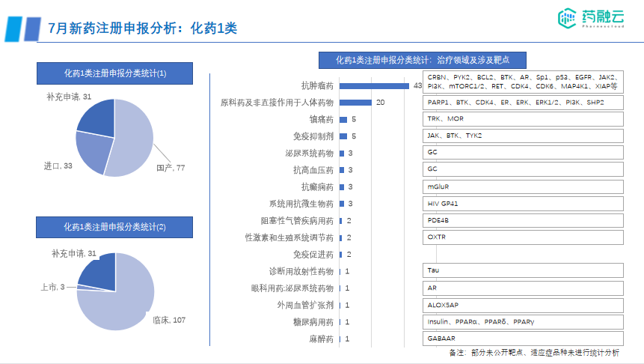The image size is (644, 364).
Task: Click the Insulin、PPARα target box
Action: 523,321
